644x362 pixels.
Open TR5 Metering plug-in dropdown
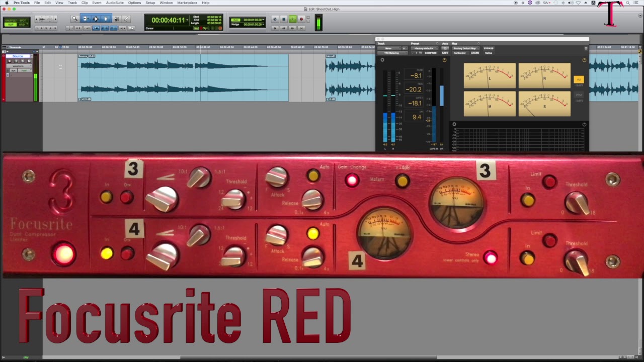click(x=392, y=53)
